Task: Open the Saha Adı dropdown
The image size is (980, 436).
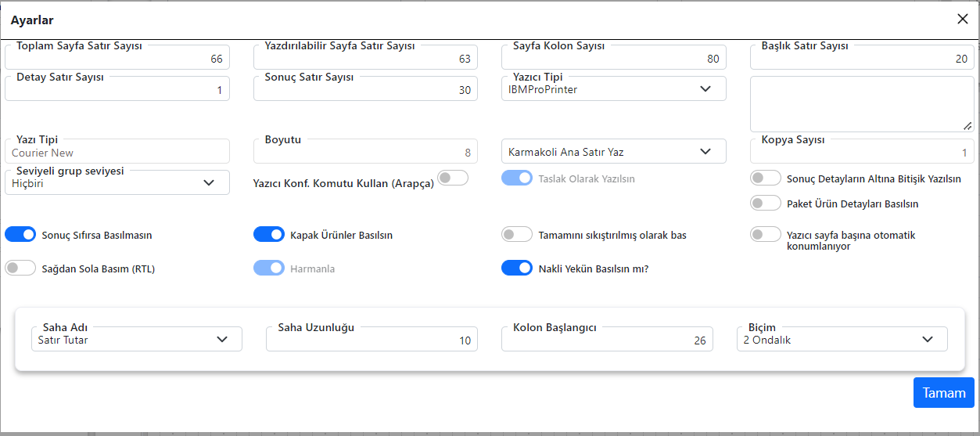Action: coord(137,340)
